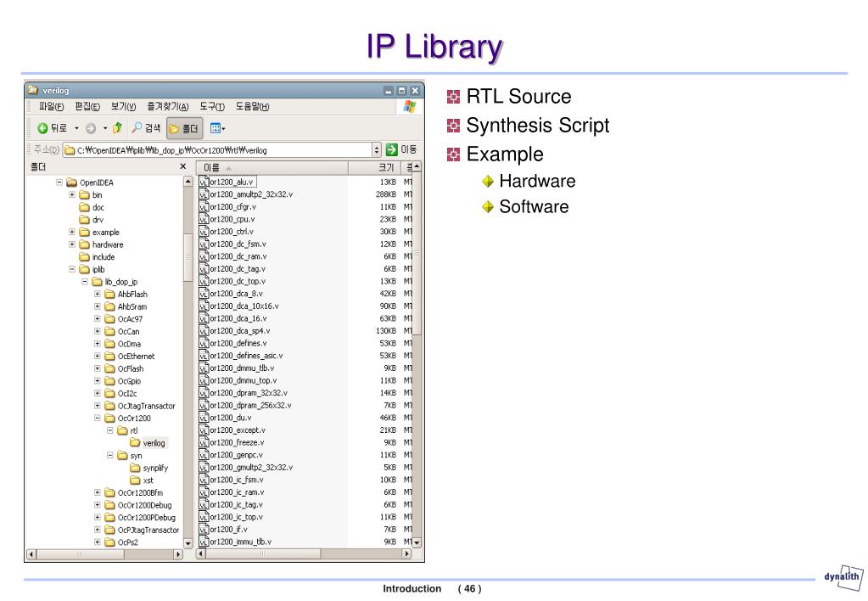This screenshot has width=868, height=601.
Task: Click folder tree horizontal scrollbar left arrow
Action: pos(31,554)
